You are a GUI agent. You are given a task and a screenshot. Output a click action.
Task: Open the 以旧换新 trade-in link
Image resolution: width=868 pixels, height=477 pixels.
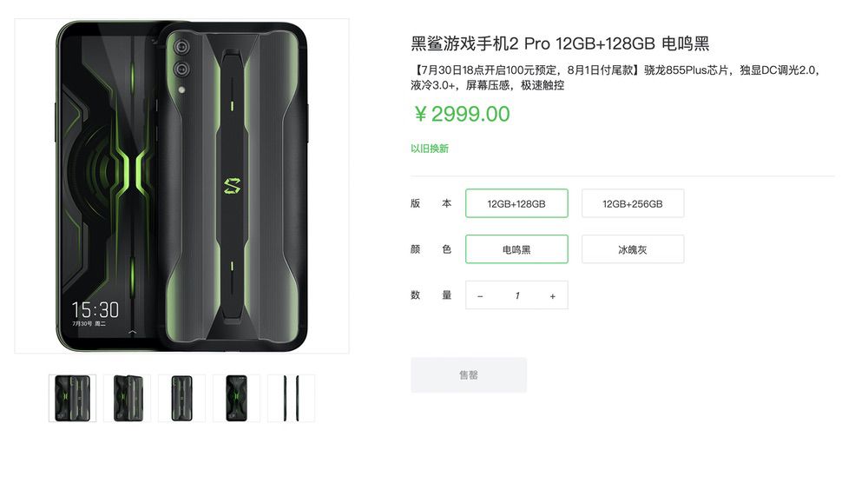point(430,149)
